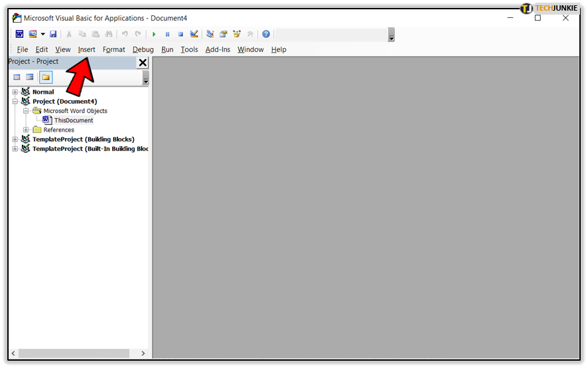Click the Redo arrow icon

pos(138,34)
